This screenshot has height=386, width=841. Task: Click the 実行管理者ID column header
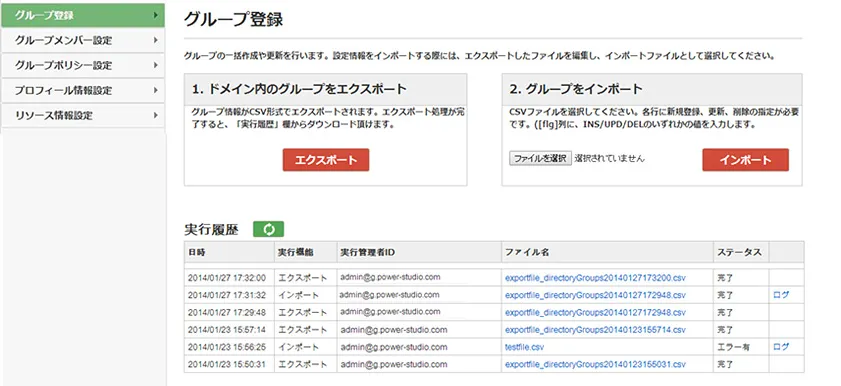[419, 252]
